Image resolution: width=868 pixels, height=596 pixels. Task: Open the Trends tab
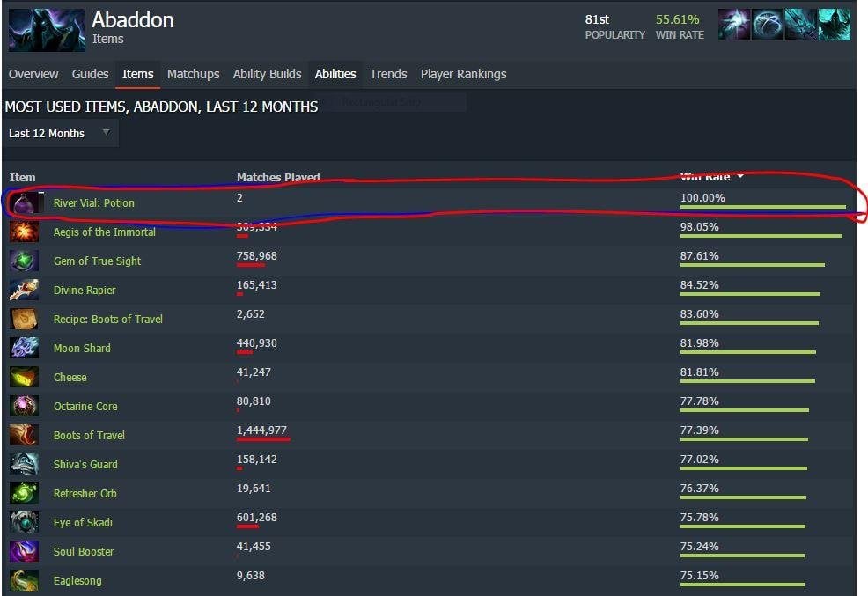pyautogui.click(x=388, y=74)
